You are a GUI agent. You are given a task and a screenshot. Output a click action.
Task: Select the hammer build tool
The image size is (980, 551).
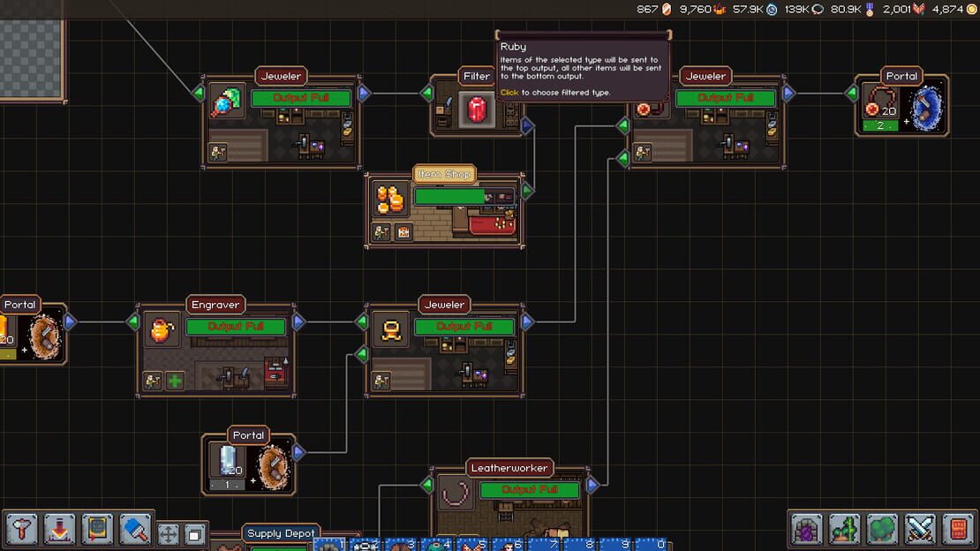[22, 530]
